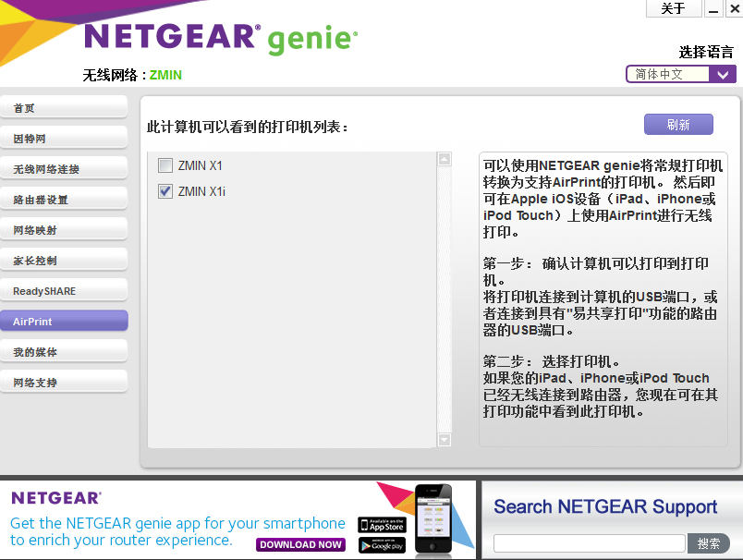The height and width of the screenshot is (560, 743).
Task: Click the NETGEAR genie logo
Action: 221,38
